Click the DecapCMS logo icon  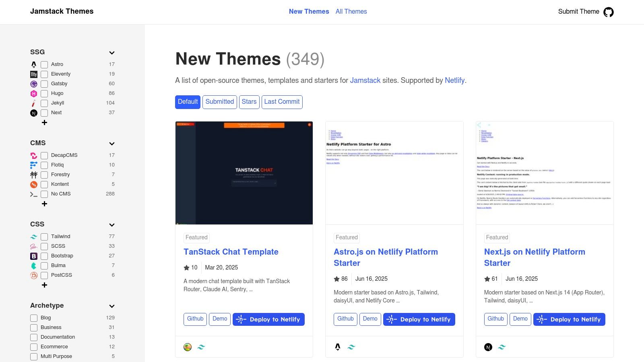[34, 155]
